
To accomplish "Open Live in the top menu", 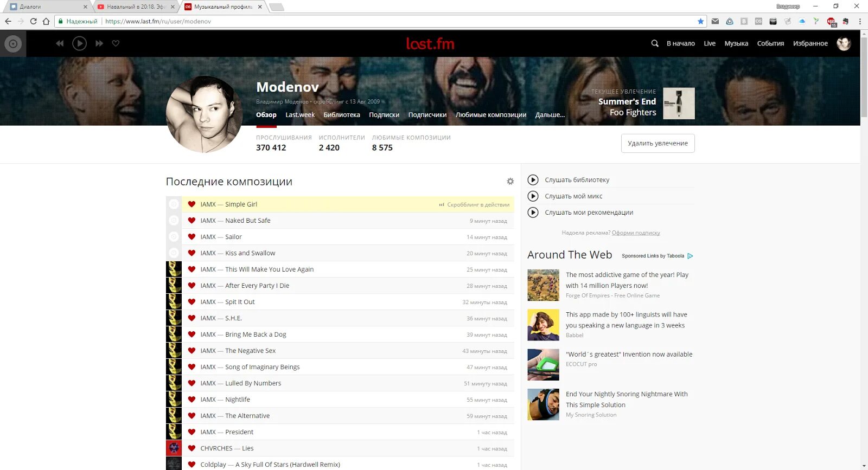I will coord(710,43).
